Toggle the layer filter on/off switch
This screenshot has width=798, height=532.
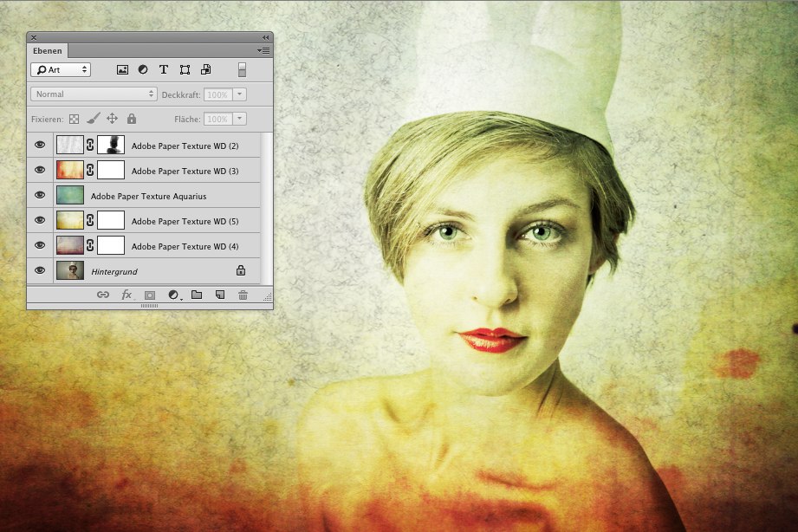pyautogui.click(x=243, y=69)
